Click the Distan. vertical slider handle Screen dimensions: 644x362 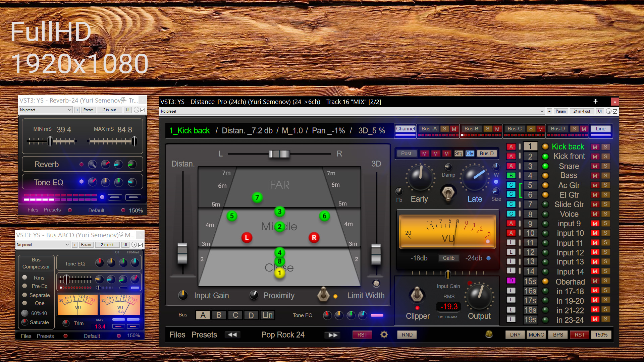click(x=182, y=253)
